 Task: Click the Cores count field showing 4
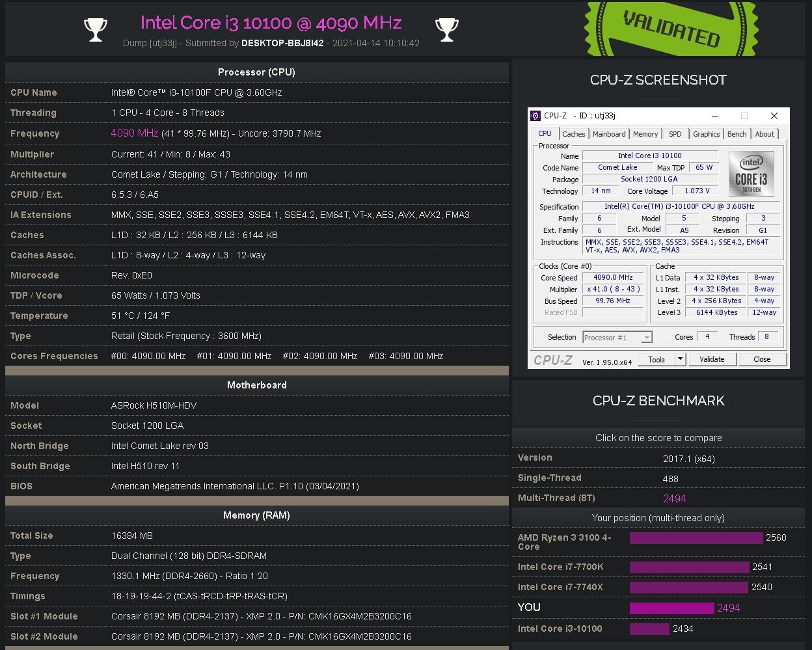coord(707,337)
